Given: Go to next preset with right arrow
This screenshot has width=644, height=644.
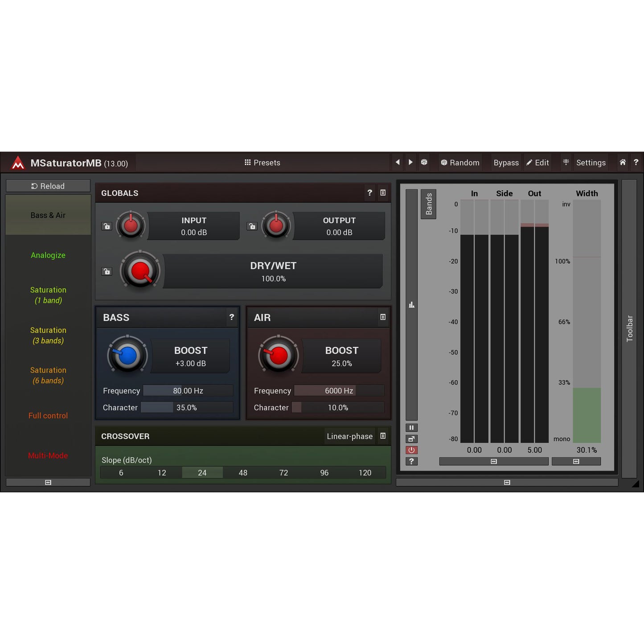Looking at the screenshot, I should click(x=410, y=163).
